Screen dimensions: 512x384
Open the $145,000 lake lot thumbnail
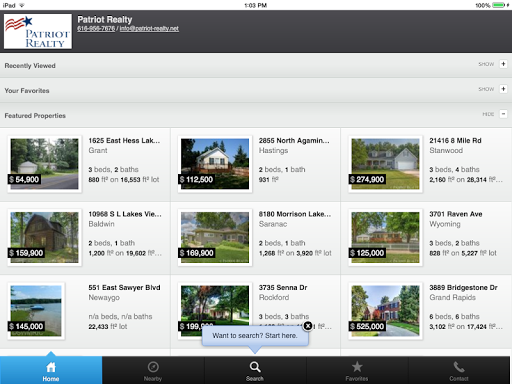click(x=36, y=311)
